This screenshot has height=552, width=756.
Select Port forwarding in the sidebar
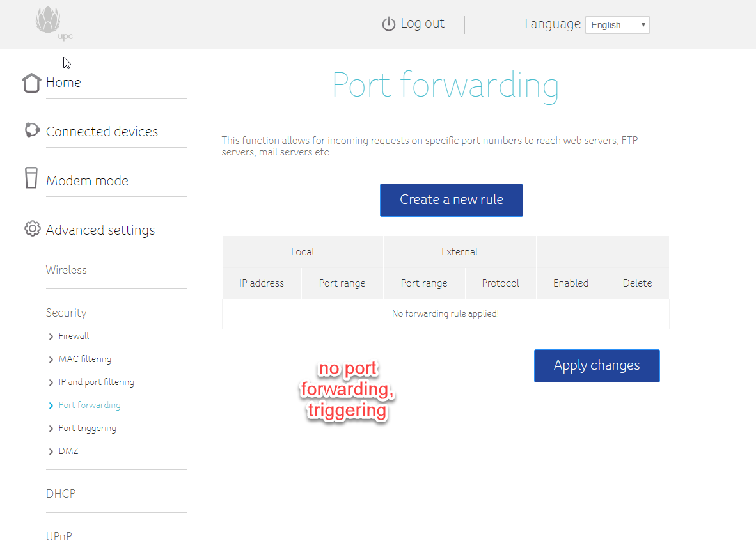coord(89,405)
